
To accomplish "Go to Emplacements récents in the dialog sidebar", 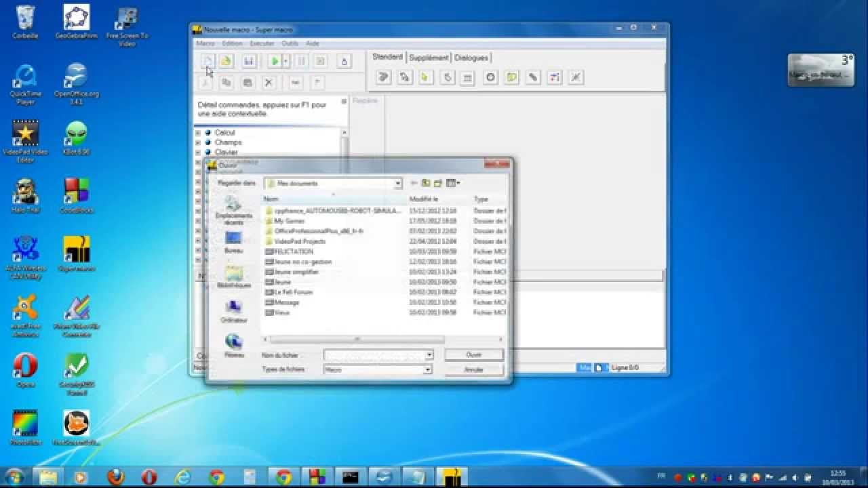I will (x=233, y=211).
